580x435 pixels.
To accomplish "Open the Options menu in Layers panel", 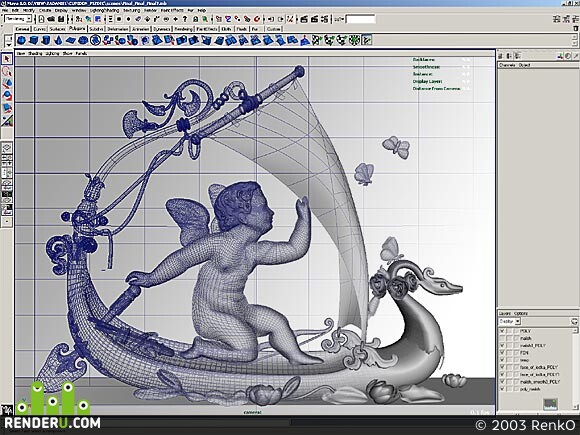I will pyautogui.click(x=521, y=313).
